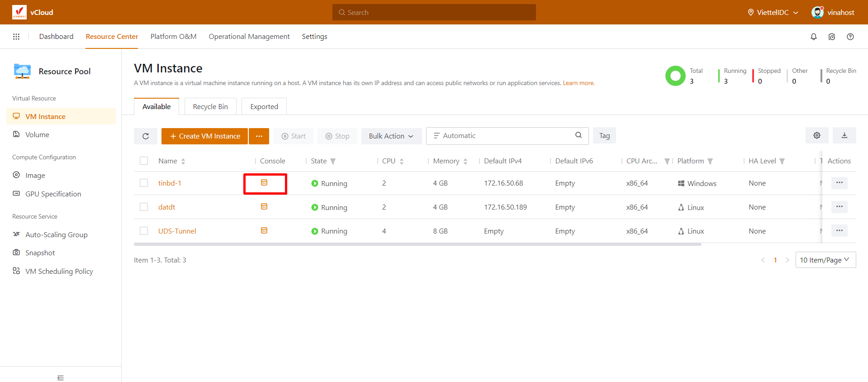The width and height of the screenshot is (868, 382).
Task: Collapse the left sidebar
Action: pyautogui.click(x=61, y=377)
